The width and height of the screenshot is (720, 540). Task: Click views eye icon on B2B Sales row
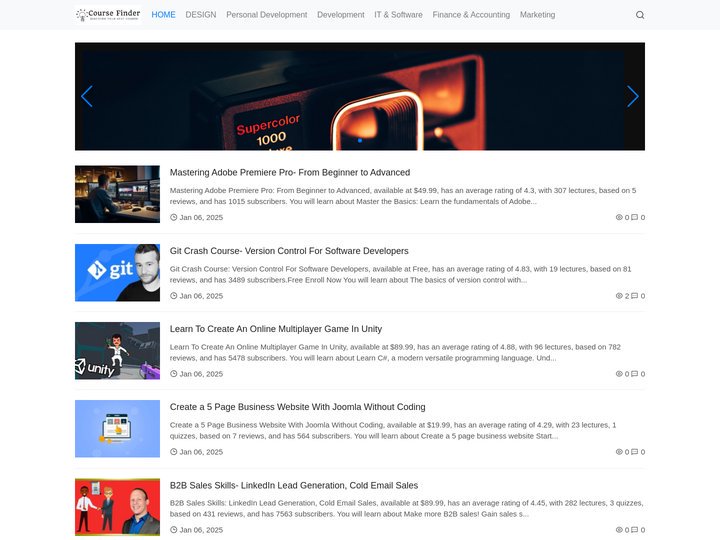619,530
